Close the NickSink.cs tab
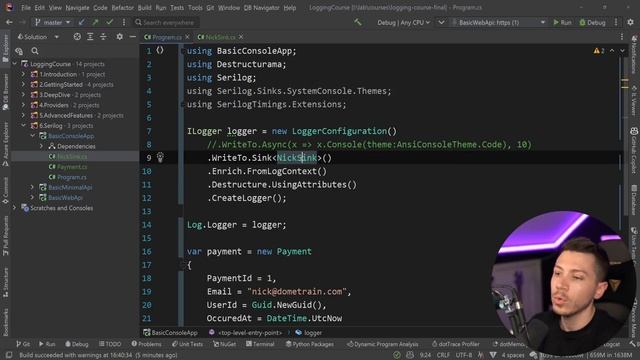The width and height of the screenshot is (640, 360). pos(241,37)
